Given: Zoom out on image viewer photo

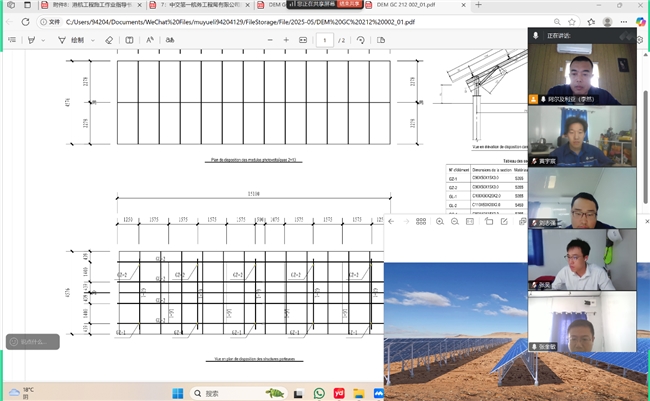Looking at the screenshot, I should click(x=455, y=221).
